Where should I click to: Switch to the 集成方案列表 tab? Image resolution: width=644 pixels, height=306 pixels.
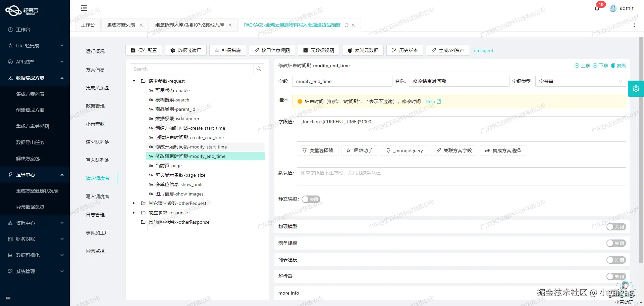coord(121,25)
